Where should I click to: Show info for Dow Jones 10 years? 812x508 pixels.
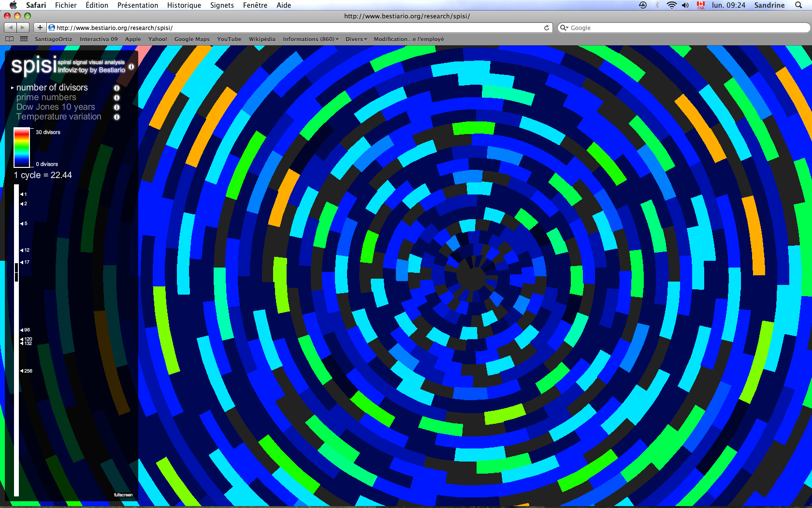click(116, 107)
